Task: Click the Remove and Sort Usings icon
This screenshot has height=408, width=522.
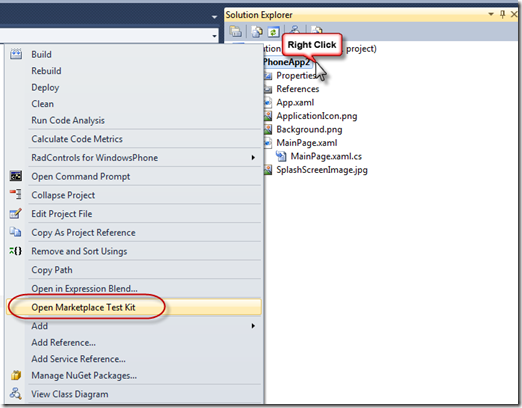Action: click(16, 251)
